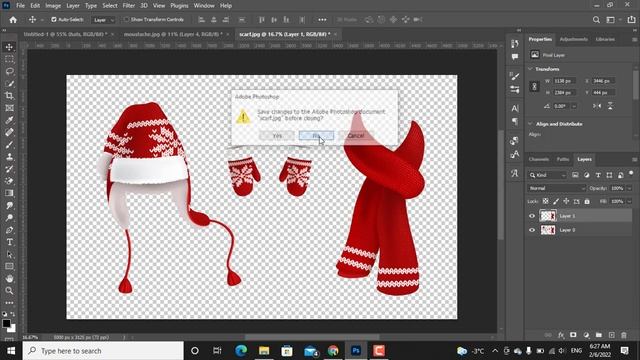The image size is (640, 360).
Task: Select the Eraser tool
Action: pyautogui.click(x=9, y=181)
